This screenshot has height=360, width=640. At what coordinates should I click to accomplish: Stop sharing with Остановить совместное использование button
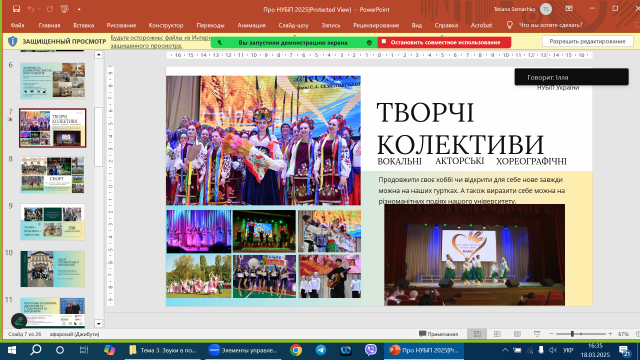[x=444, y=42]
